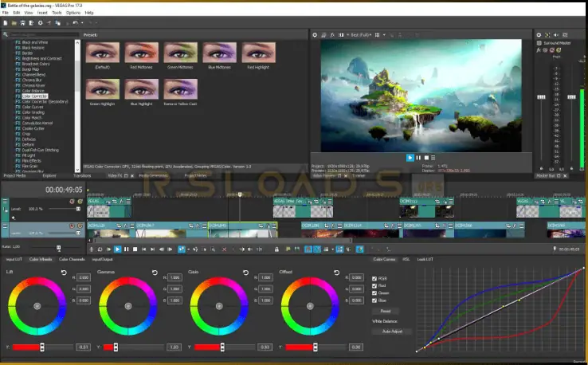Undo the last action
This screenshot has height=365, width=588.
pyautogui.click(x=75, y=23)
